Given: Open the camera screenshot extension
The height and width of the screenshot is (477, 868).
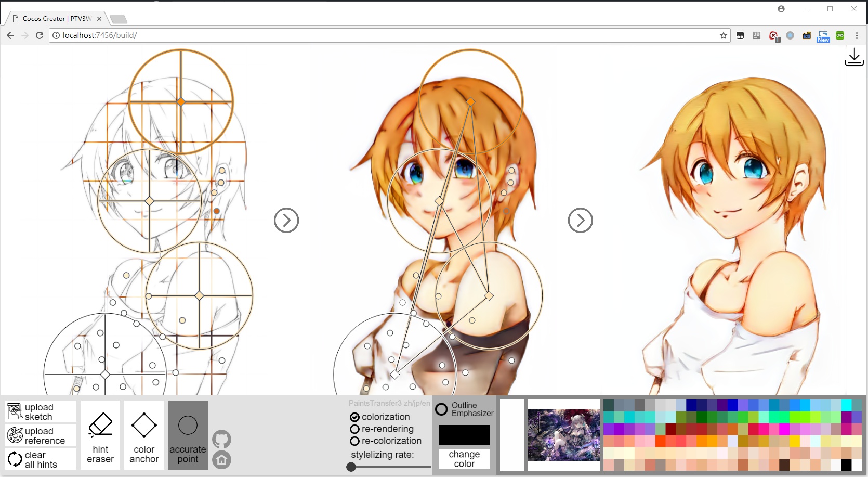Looking at the screenshot, I should coord(807,35).
